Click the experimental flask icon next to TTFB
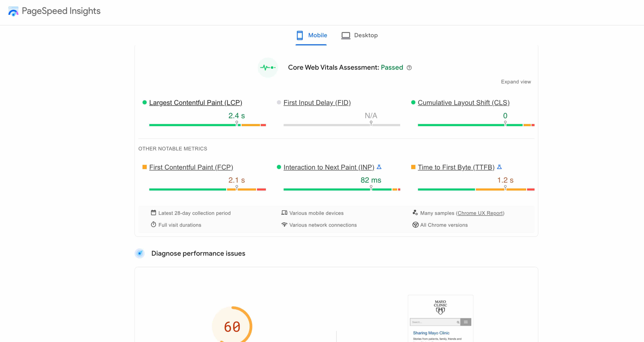Image resolution: width=644 pixels, height=342 pixels. tap(499, 167)
